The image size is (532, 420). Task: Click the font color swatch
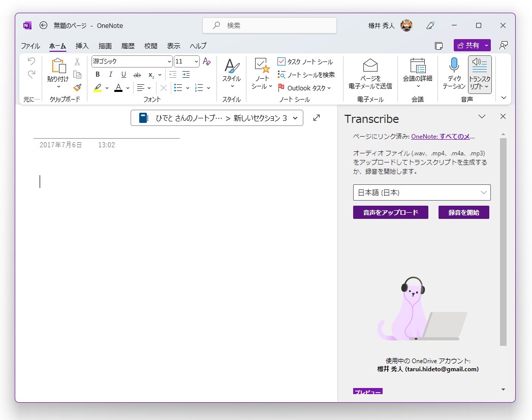(118, 87)
